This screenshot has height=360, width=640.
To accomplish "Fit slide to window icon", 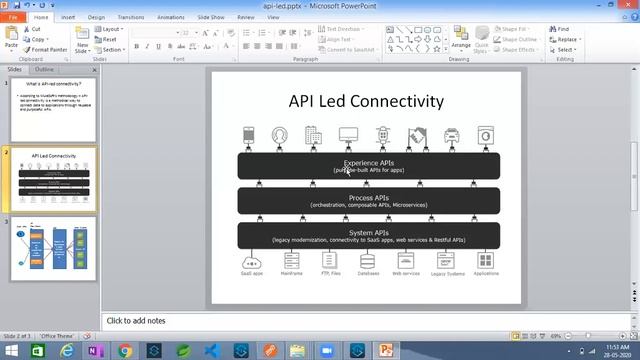I will click(x=633, y=336).
